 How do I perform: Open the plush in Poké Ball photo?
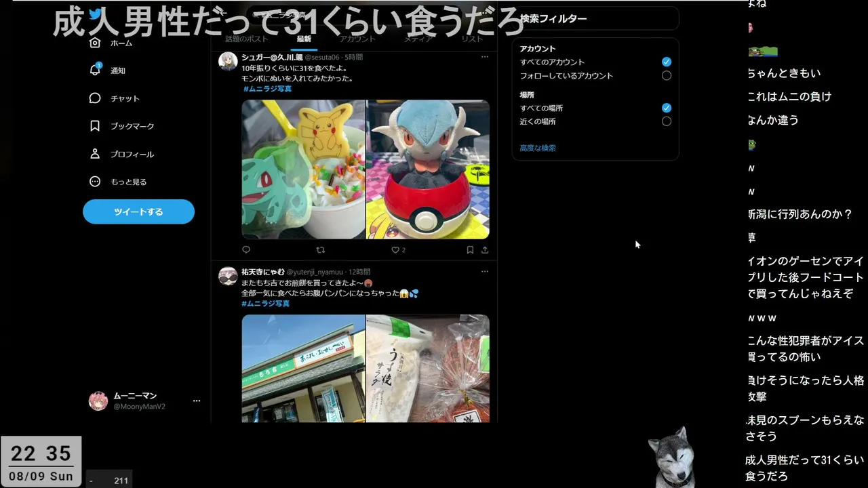pyautogui.click(x=428, y=169)
